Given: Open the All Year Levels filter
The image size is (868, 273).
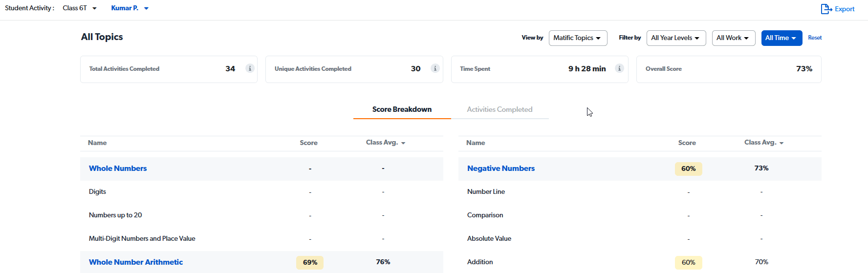Looking at the screenshot, I should point(676,38).
